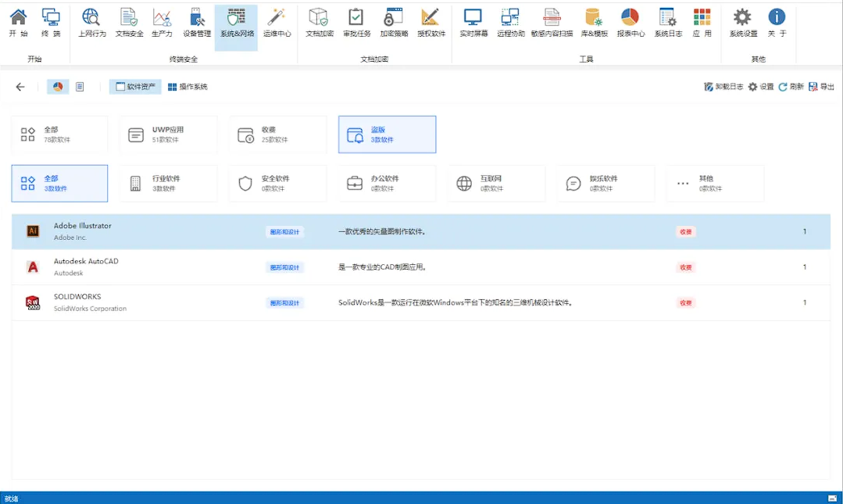This screenshot has height=504, width=843.
Task: Choose the 互联网 category card
Action: pos(497,184)
